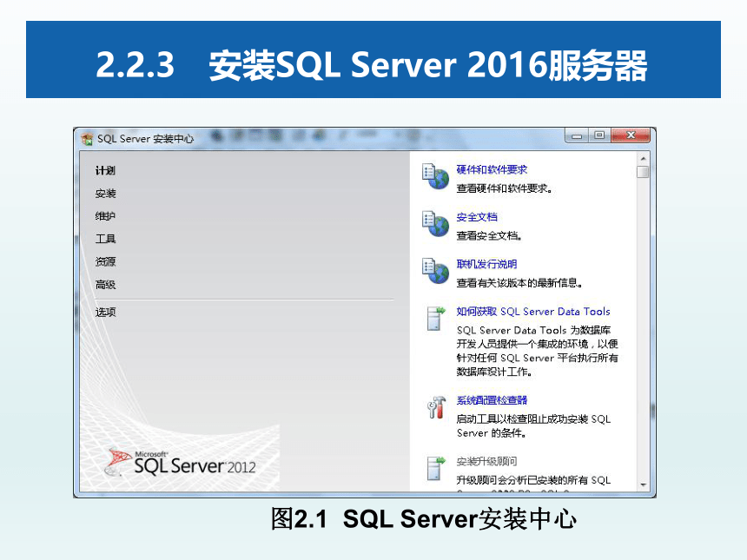Viewport: 747px width, 560px height.
Task: Switch to the 选项 category
Action: (x=105, y=313)
